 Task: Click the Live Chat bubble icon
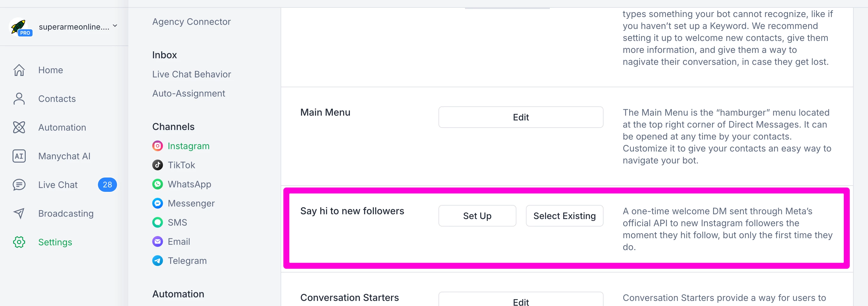tap(19, 185)
